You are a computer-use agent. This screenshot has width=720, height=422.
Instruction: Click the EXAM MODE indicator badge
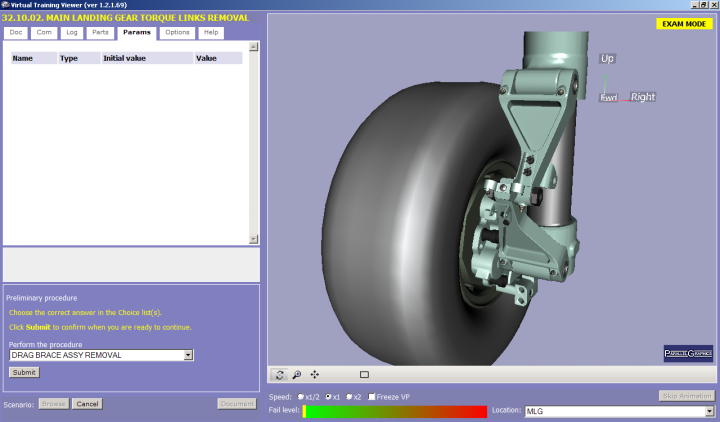pyautogui.click(x=684, y=23)
